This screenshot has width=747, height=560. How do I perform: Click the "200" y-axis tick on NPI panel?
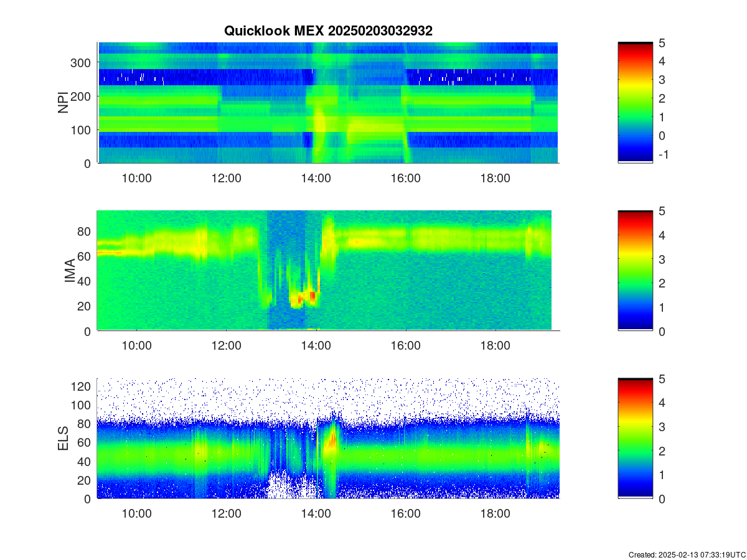point(82,96)
